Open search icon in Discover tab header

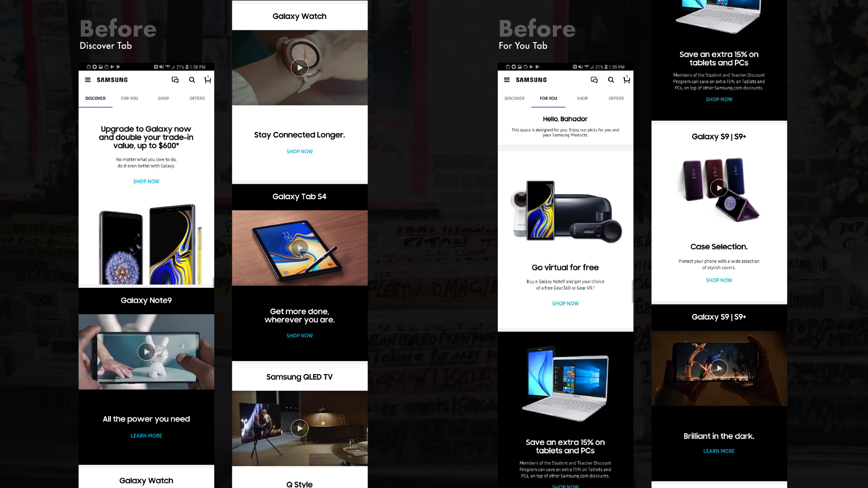192,80
